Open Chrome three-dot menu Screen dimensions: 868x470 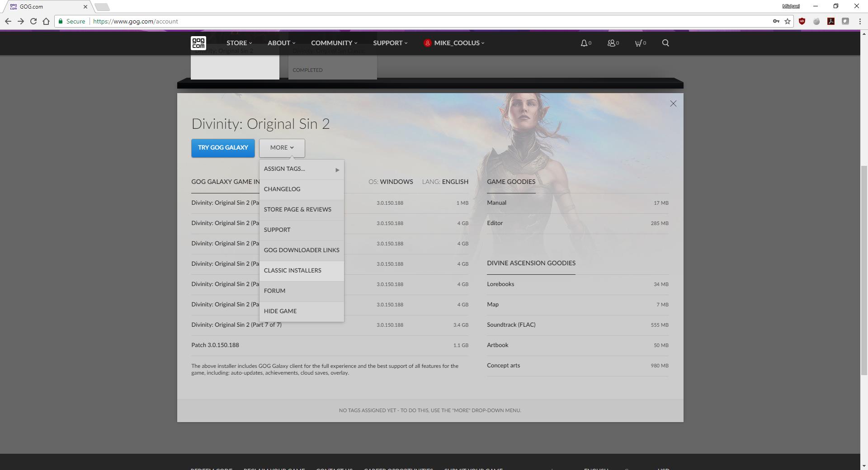click(x=860, y=21)
